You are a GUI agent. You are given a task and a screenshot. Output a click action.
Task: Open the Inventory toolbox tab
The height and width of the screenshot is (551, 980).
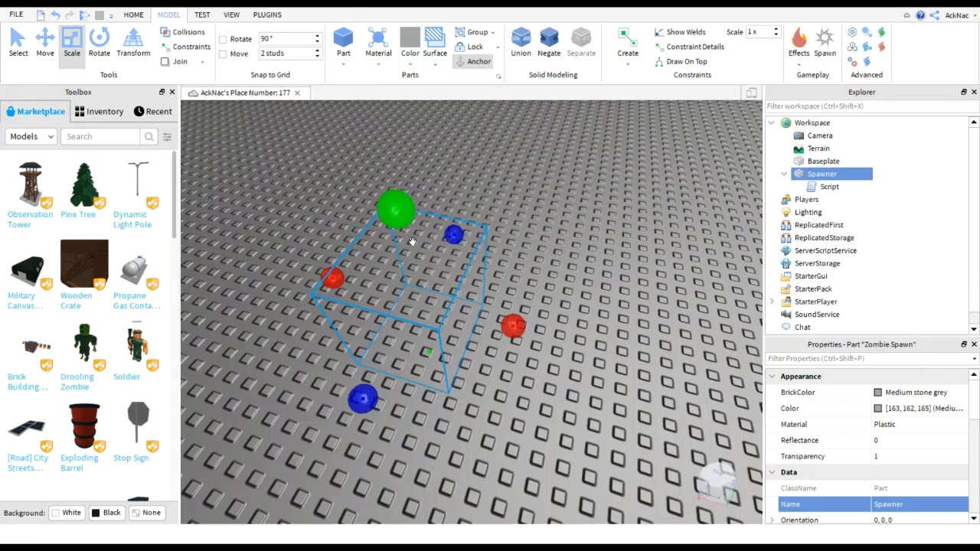pyautogui.click(x=99, y=111)
